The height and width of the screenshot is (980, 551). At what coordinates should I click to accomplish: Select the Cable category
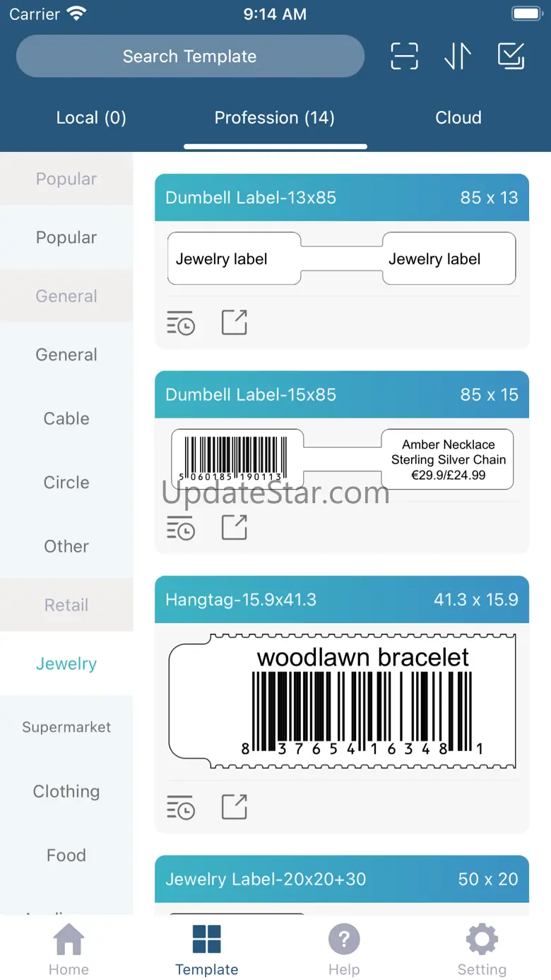[66, 419]
